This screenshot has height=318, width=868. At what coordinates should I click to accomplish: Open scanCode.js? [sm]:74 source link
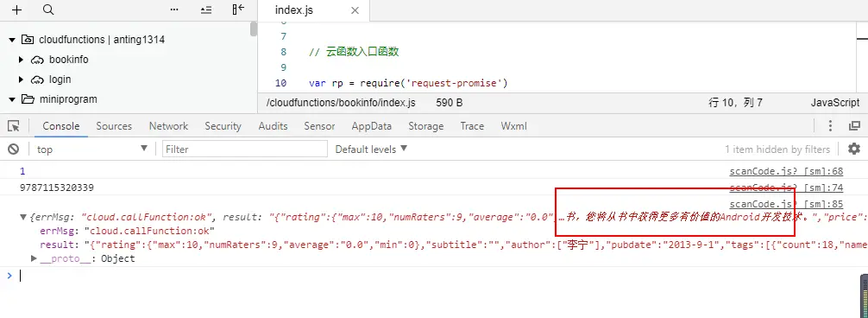pyautogui.click(x=786, y=188)
